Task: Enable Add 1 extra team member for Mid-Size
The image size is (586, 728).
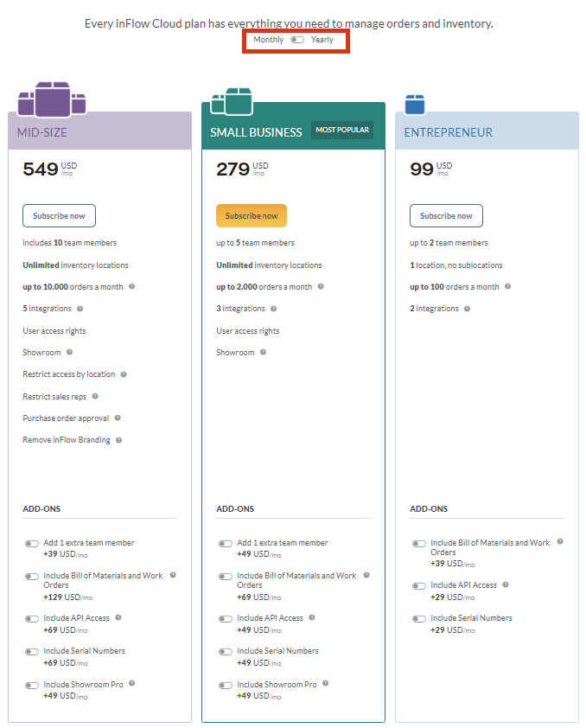Action: coord(32,543)
